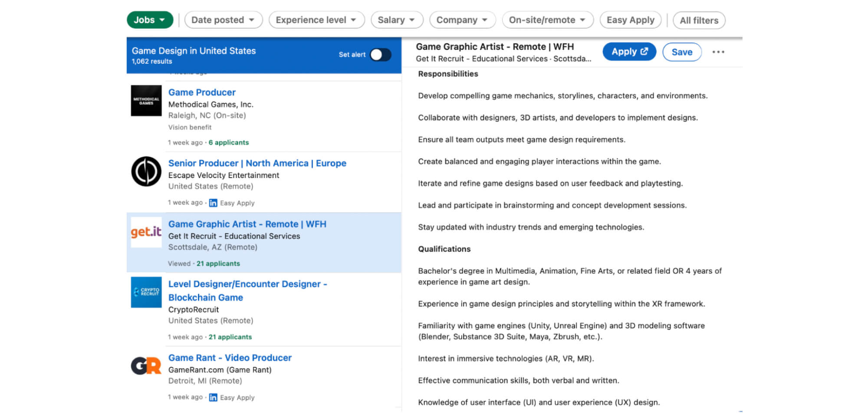Click LinkedIn icon beside Game Rant Easy Apply
The image size is (868, 419).
tap(213, 398)
